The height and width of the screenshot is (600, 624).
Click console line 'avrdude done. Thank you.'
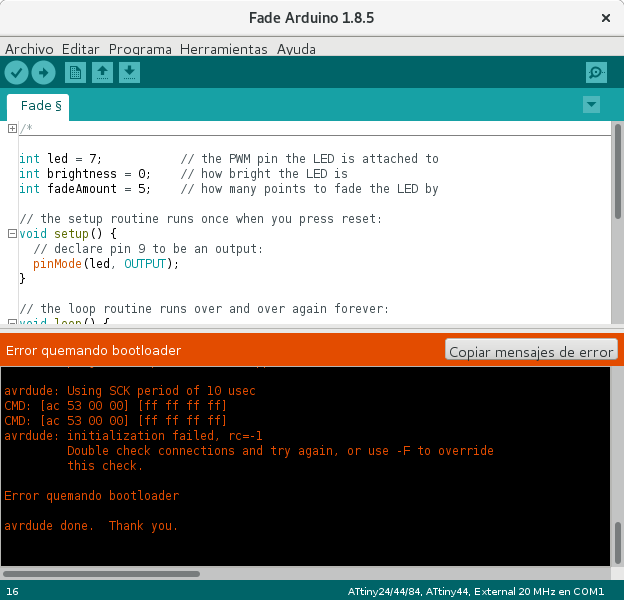pos(91,526)
